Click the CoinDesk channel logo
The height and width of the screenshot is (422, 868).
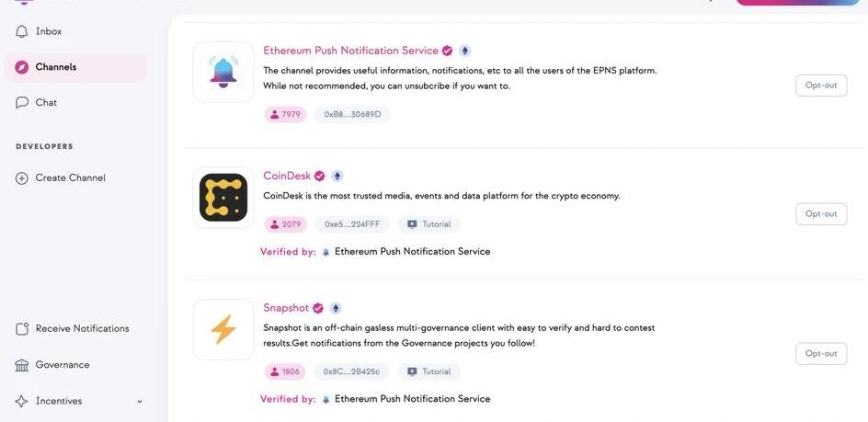(x=223, y=198)
